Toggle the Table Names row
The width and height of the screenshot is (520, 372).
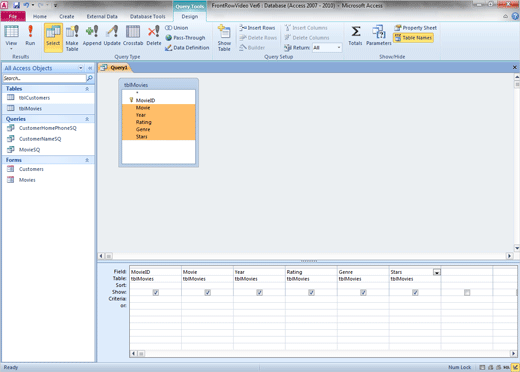(x=413, y=38)
